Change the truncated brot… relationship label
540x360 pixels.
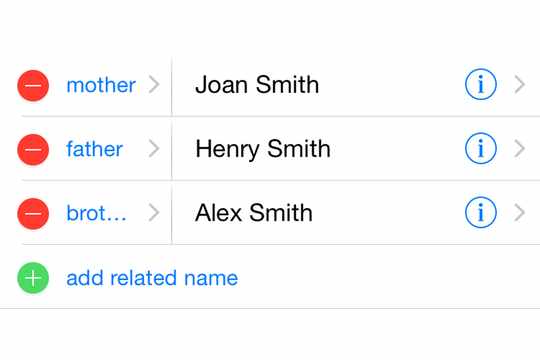coord(96,213)
